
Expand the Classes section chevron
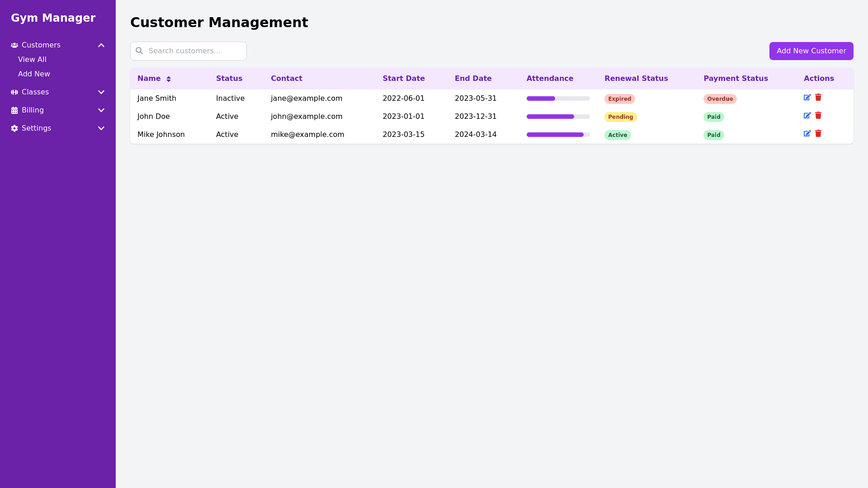(101, 92)
